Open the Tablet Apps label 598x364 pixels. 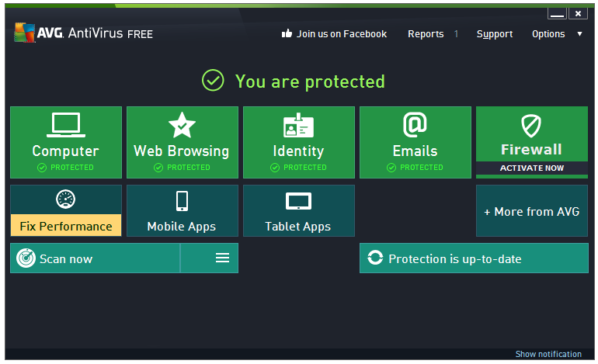298,227
